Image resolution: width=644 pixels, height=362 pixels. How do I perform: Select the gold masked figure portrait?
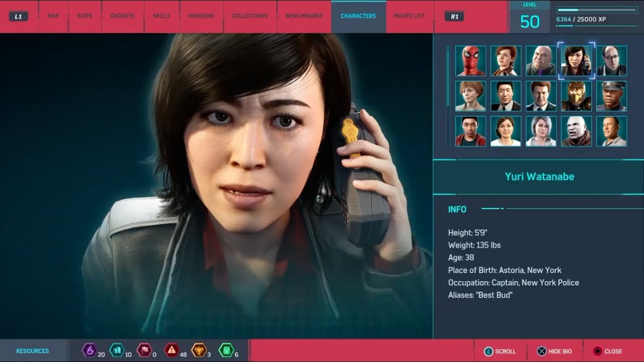click(x=576, y=96)
